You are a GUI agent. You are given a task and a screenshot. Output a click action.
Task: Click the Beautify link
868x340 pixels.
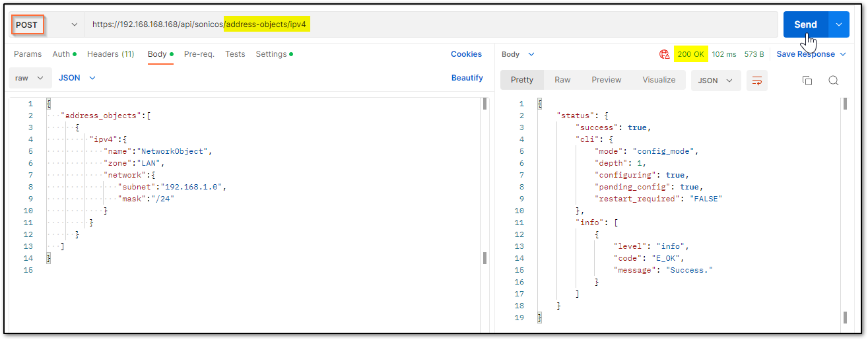click(467, 78)
